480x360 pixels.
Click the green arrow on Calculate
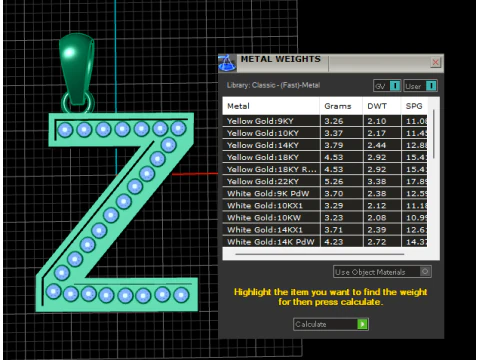point(362,324)
